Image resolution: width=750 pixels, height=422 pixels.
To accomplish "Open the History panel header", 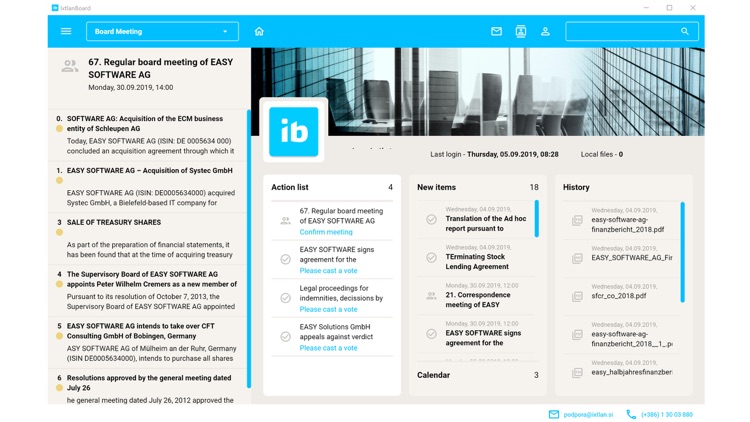I will [576, 188].
